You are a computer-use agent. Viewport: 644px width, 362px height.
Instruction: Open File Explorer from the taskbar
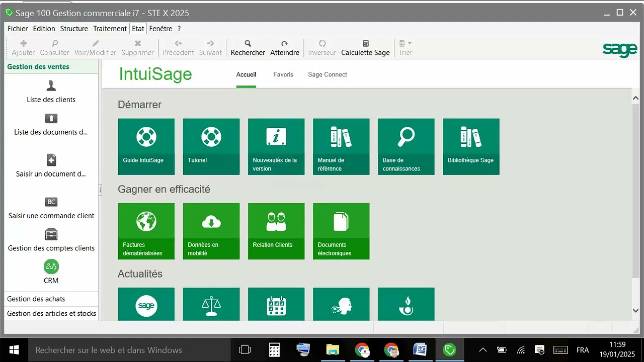(333, 350)
